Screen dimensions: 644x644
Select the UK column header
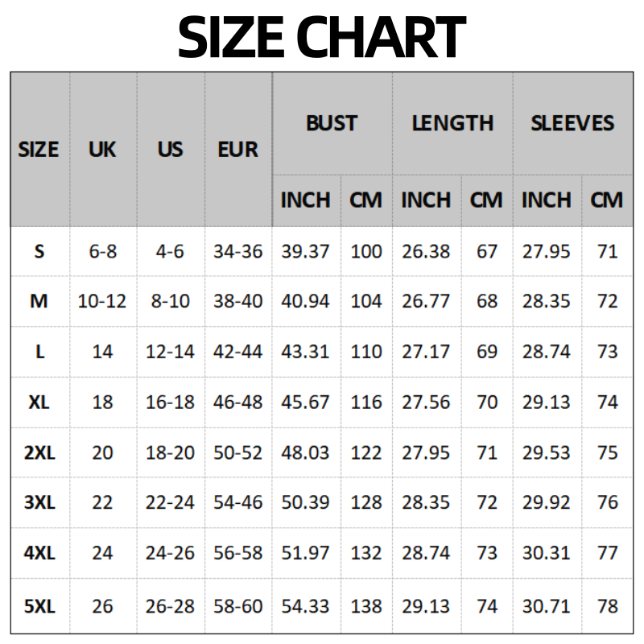tap(102, 150)
